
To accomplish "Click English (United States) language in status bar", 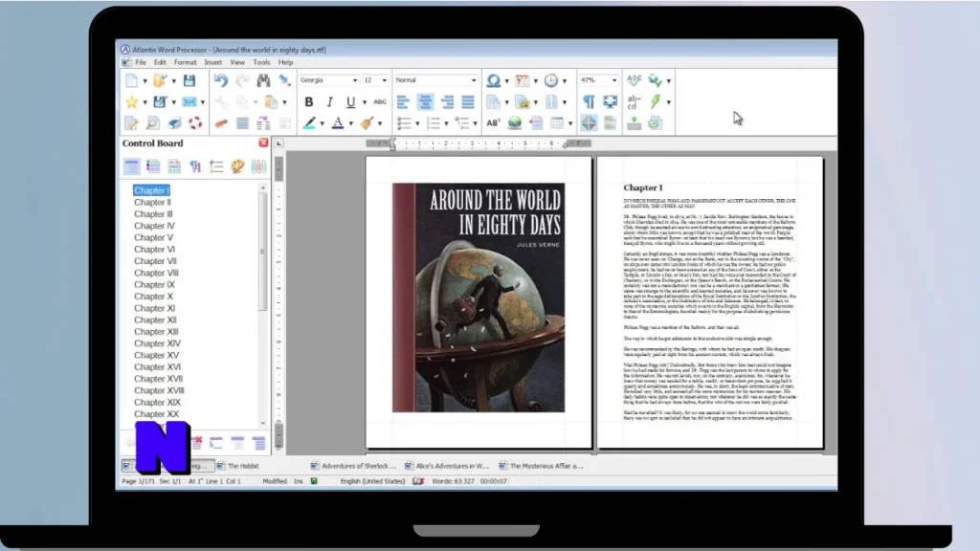I will [x=372, y=481].
